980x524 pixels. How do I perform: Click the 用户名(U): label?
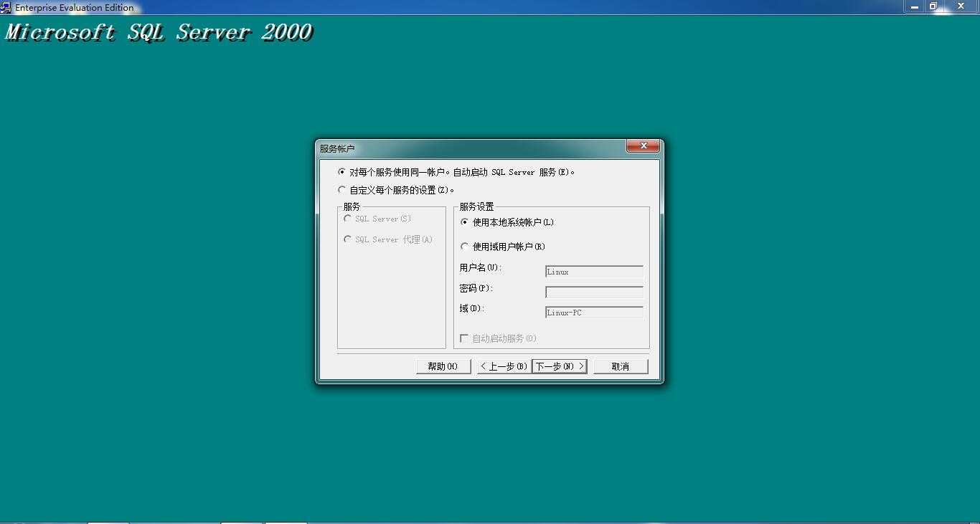pyautogui.click(x=481, y=267)
